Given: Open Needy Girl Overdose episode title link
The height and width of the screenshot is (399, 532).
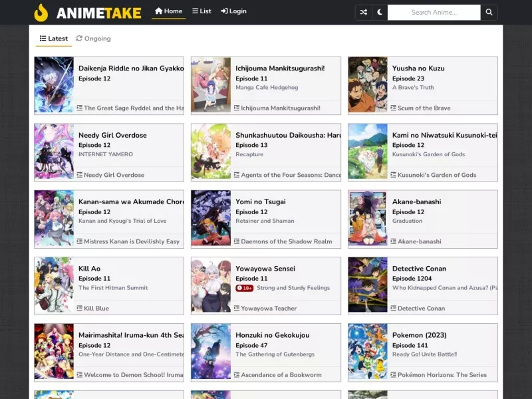Looking at the screenshot, I should (112, 135).
